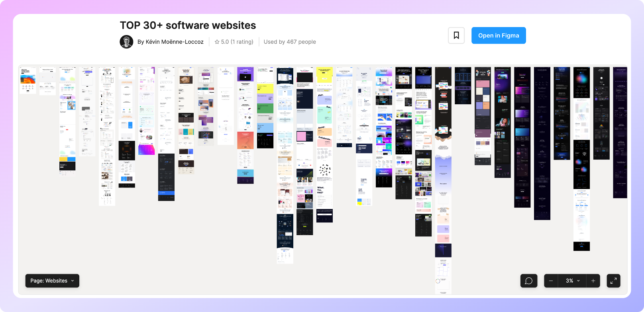Image resolution: width=644 pixels, height=312 pixels.
Task: Click the Used by 467 people text
Action: coord(290,42)
